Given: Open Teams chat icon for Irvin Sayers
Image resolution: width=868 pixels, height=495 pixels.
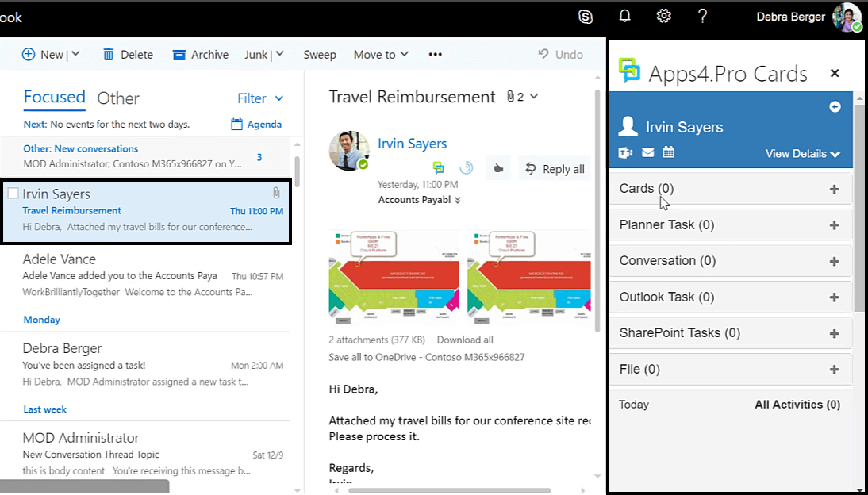Looking at the screenshot, I should 625,152.
